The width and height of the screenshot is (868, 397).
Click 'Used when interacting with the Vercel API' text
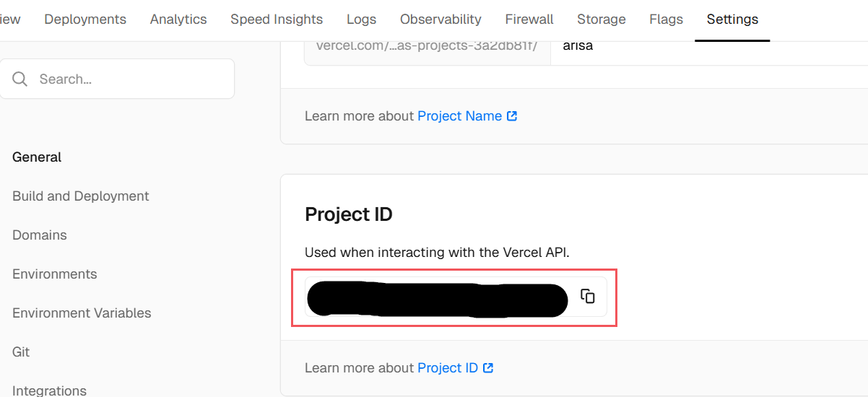pyautogui.click(x=437, y=253)
